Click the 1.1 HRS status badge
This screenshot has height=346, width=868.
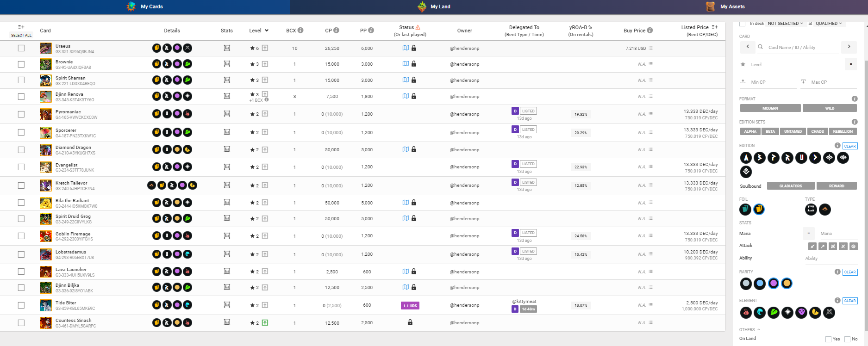(410, 306)
